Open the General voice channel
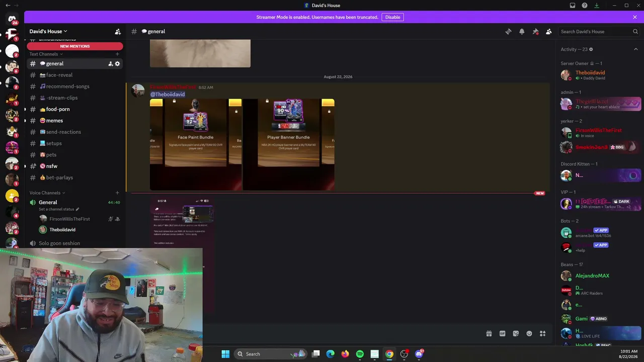The height and width of the screenshot is (362, 644). click(75, 202)
